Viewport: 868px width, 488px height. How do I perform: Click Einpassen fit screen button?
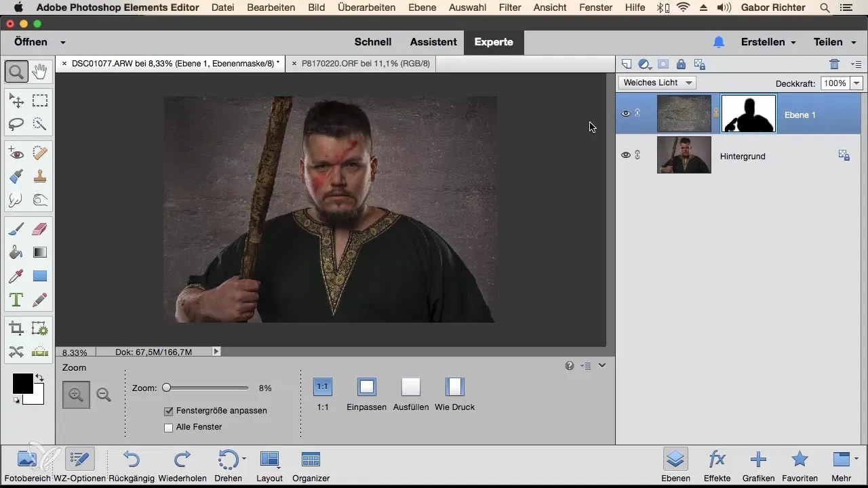(x=366, y=394)
